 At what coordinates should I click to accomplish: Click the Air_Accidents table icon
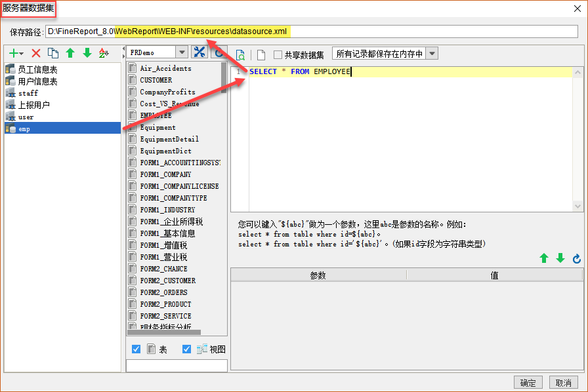[133, 68]
